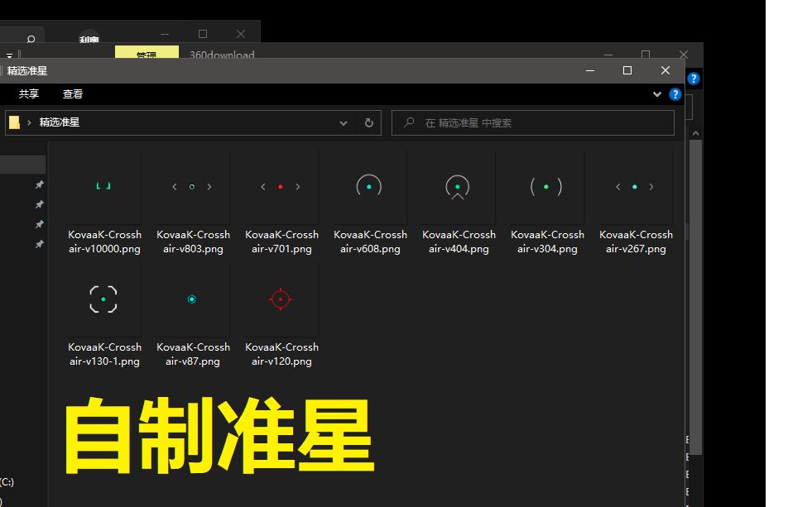Expand the breadcrumb chevron beside the folder icon
This screenshot has width=812, height=507.
coord(28,122)
